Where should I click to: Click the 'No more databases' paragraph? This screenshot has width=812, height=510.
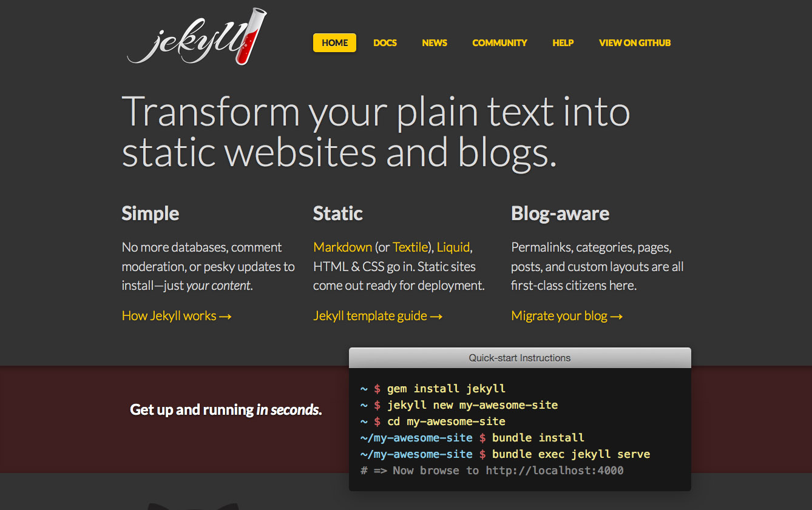208,266
